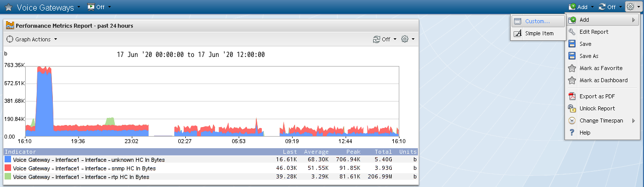Click the floppy disk icon beside Save
This screenshot has width=644, height=187.
tap(571, 44)
